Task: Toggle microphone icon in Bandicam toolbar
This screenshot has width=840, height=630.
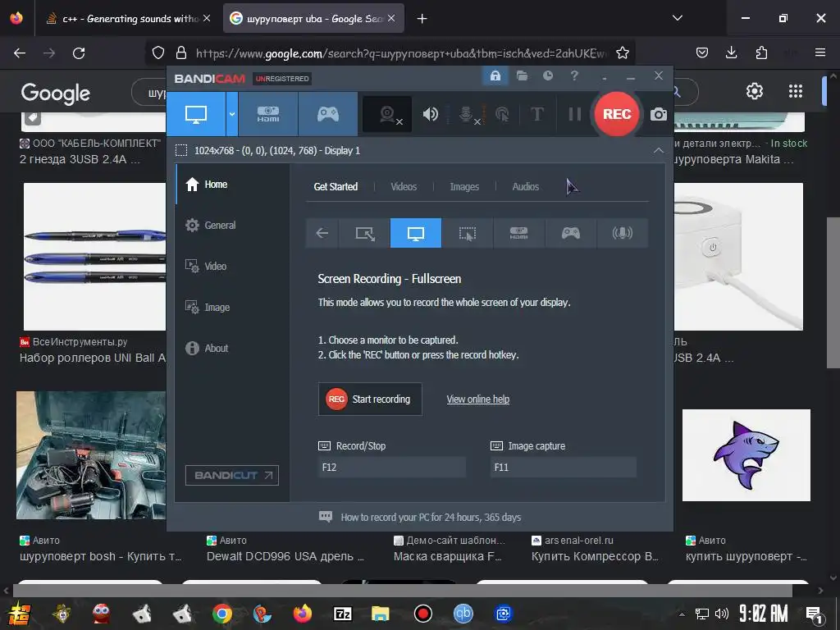Action: (x=467, y=114)
